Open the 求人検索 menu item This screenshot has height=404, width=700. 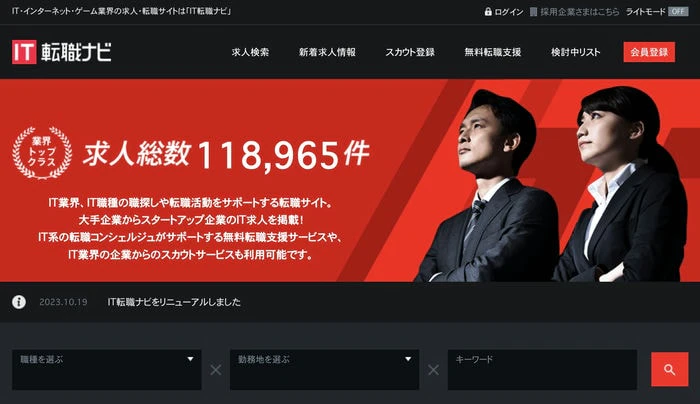click(250, 52)
